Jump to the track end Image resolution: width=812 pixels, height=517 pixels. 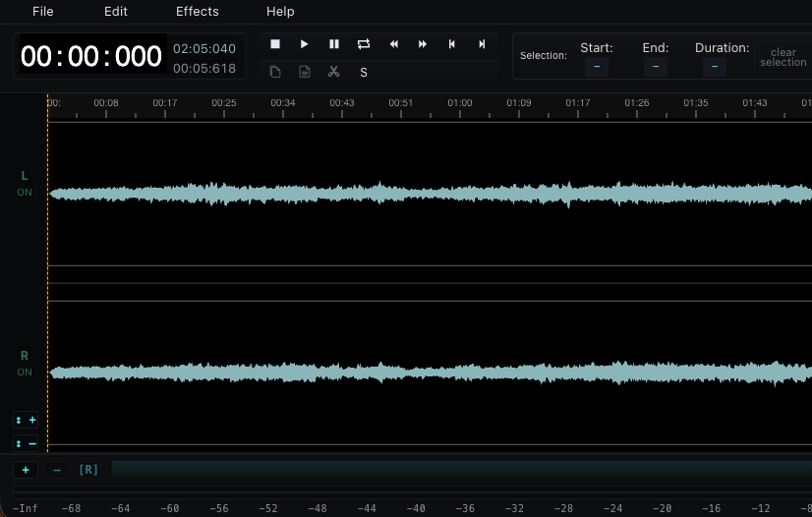tap(482, 44)
